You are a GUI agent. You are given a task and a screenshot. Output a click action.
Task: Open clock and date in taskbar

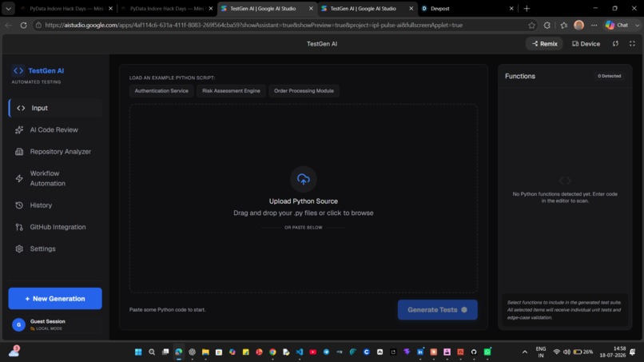pyautogui.click(x=612, y=352)
